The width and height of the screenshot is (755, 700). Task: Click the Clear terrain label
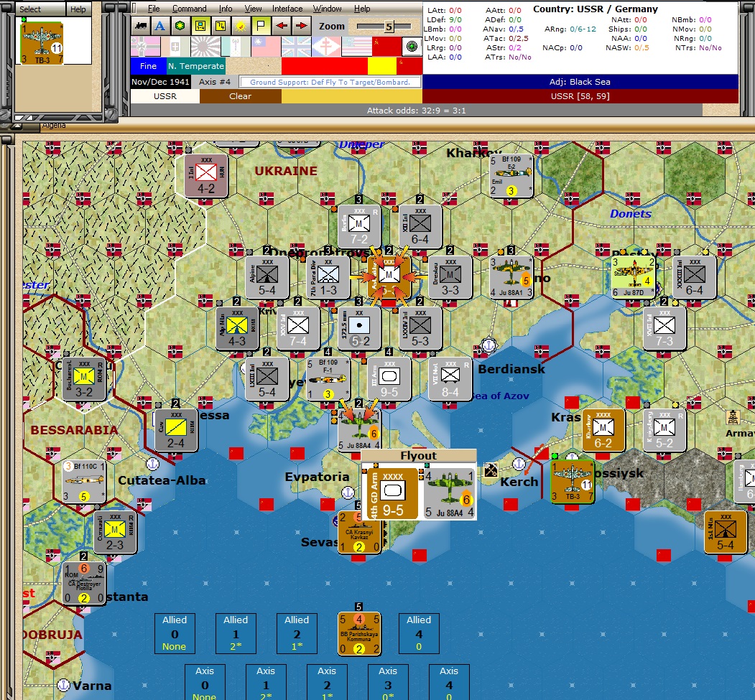click(x=240, y=96)
